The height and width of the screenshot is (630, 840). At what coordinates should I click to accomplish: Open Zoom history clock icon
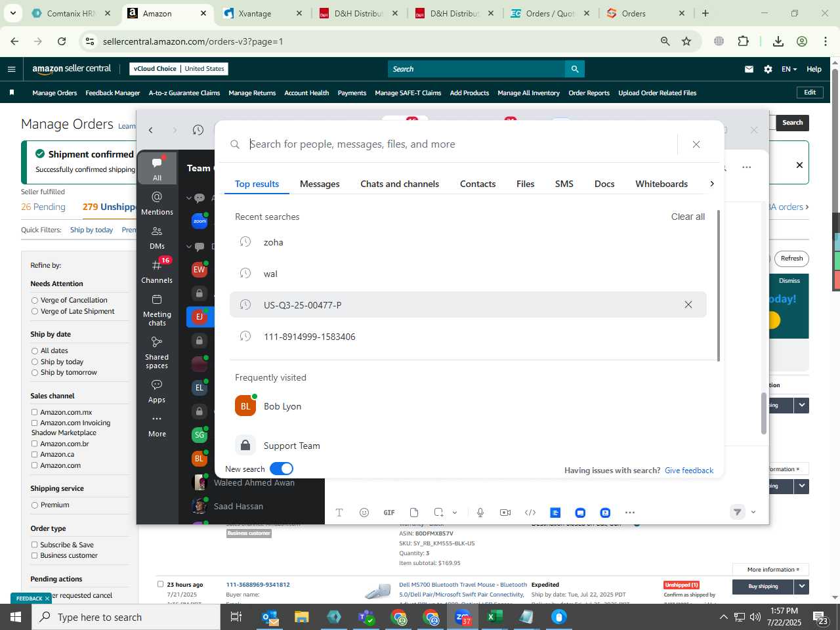point(198,130)
